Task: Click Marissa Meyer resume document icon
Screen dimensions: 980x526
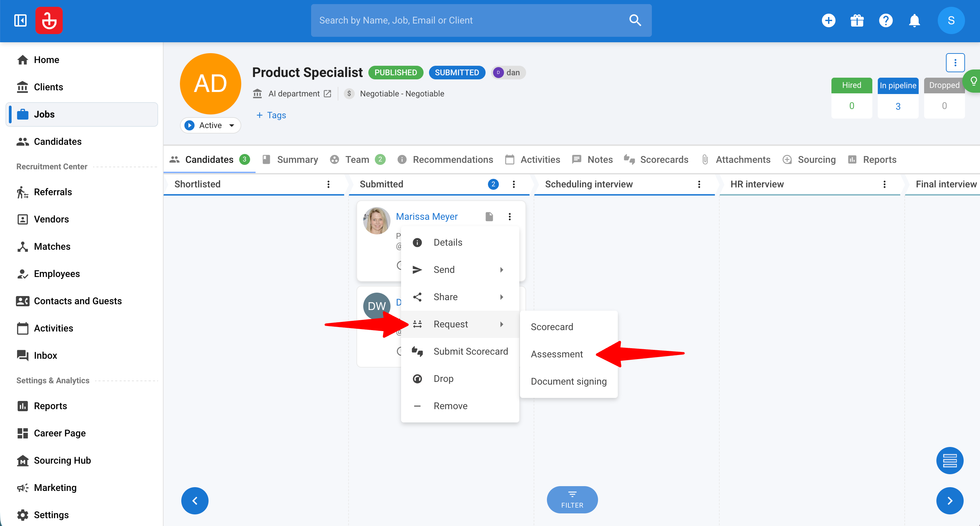Action: pyautogui.click(x=489, y=216)
